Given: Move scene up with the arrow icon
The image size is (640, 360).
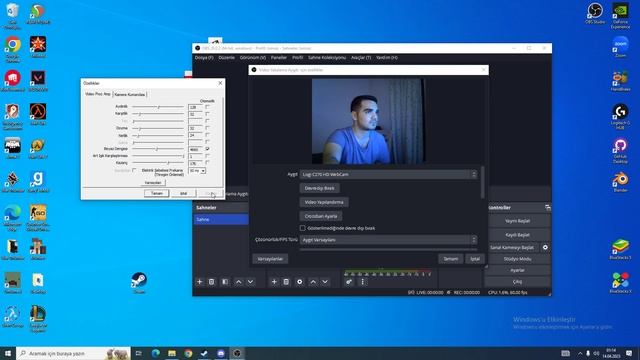Looking at the screenshot, I should coord(239,282).
